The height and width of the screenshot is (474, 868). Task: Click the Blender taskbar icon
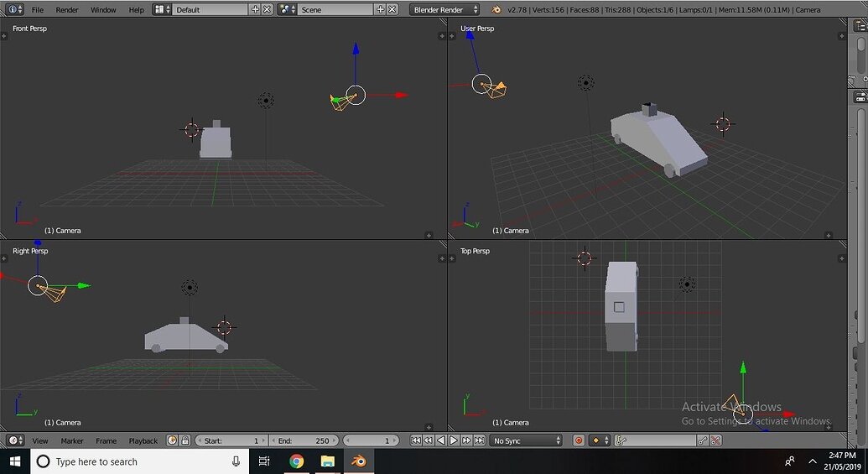[359, 461]
